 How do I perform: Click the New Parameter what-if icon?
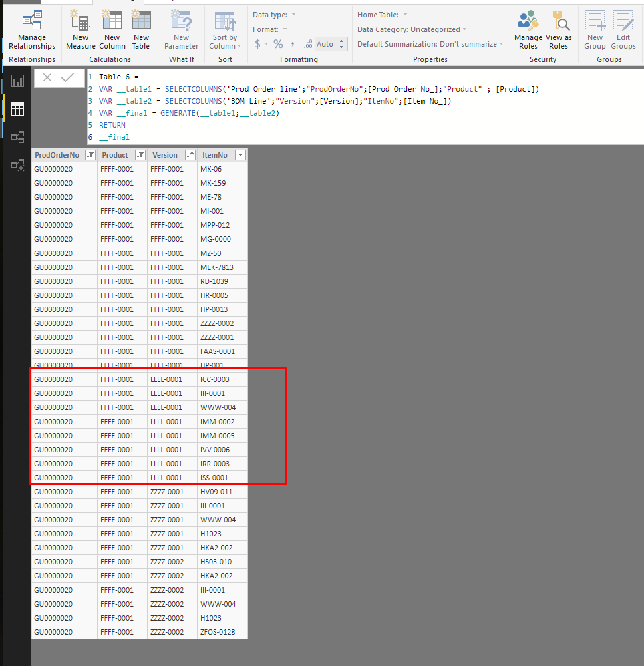182,31
